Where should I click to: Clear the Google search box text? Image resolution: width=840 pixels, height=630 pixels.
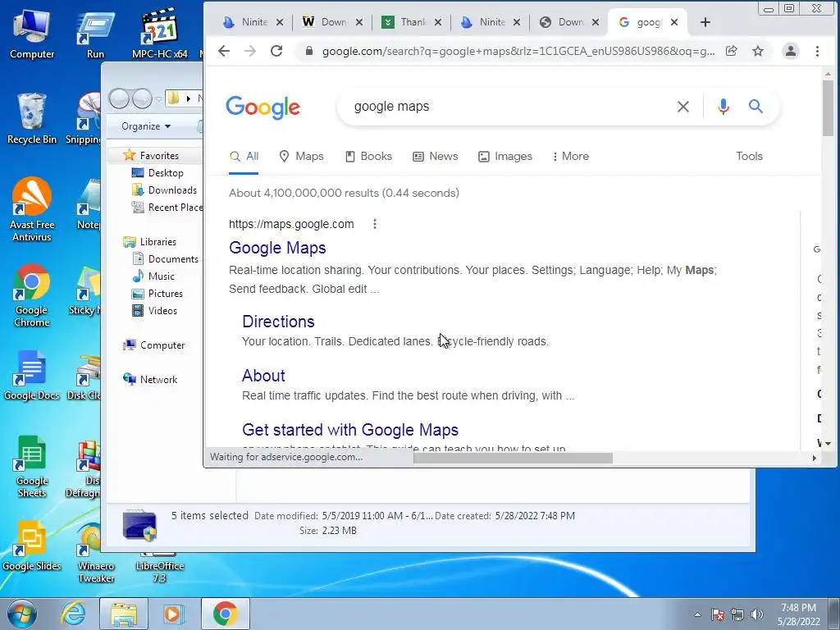683,107
